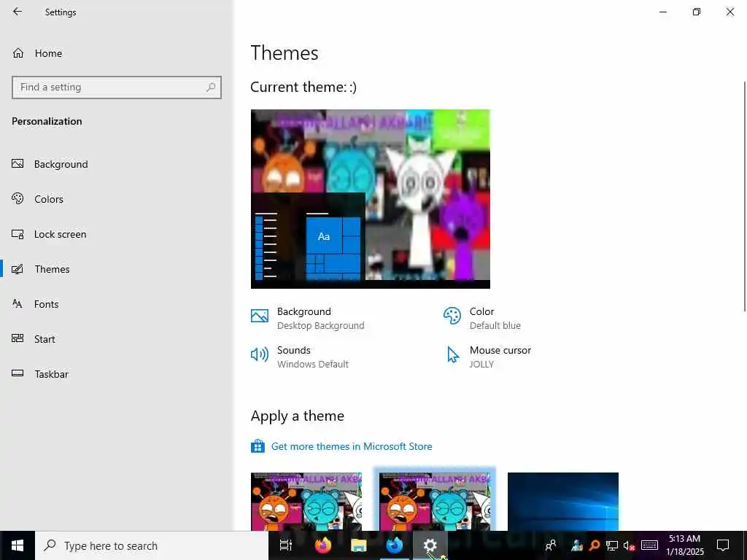Viewport: 747px width, 560px height.
Task: Open the Desktop Background theme option
Action: pos(308,318)
